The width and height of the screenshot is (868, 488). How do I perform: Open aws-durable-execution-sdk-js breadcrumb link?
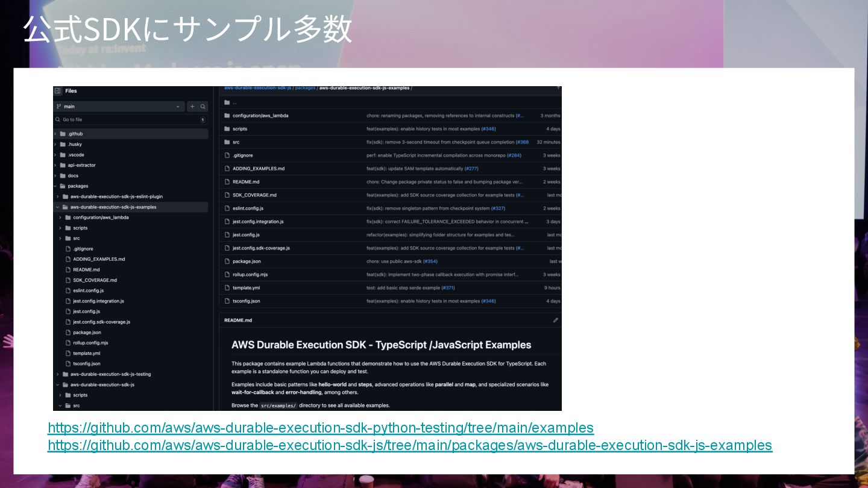pyautogui.click(x=258, y=88)
